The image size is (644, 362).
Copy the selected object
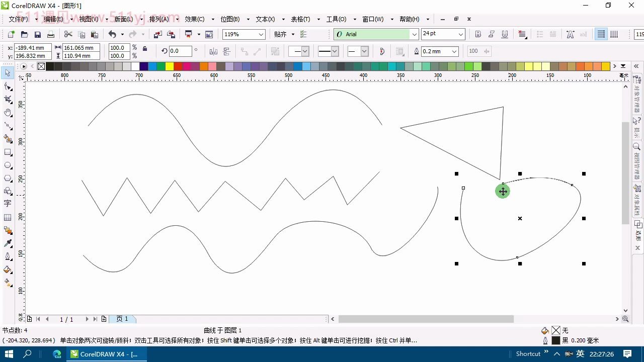82,34
